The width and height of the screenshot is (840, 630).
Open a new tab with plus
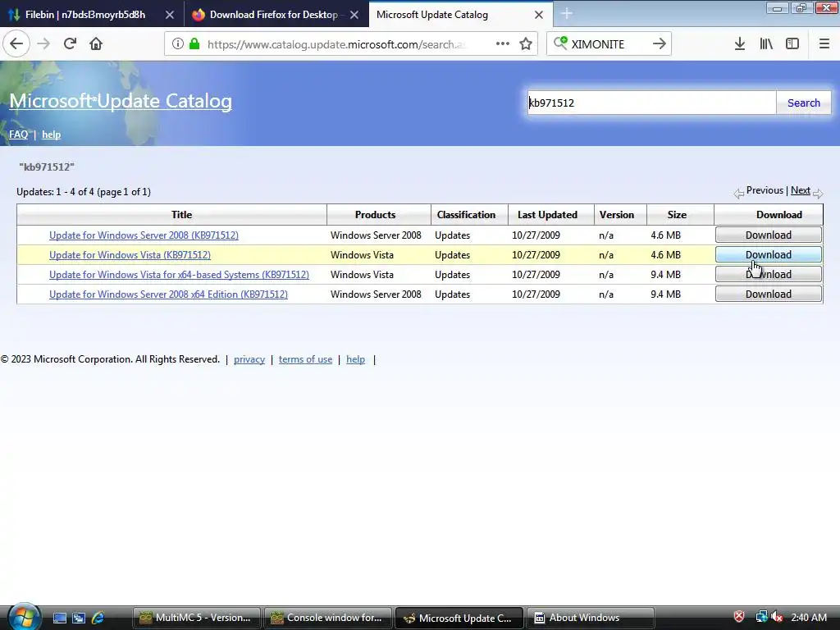567,14
